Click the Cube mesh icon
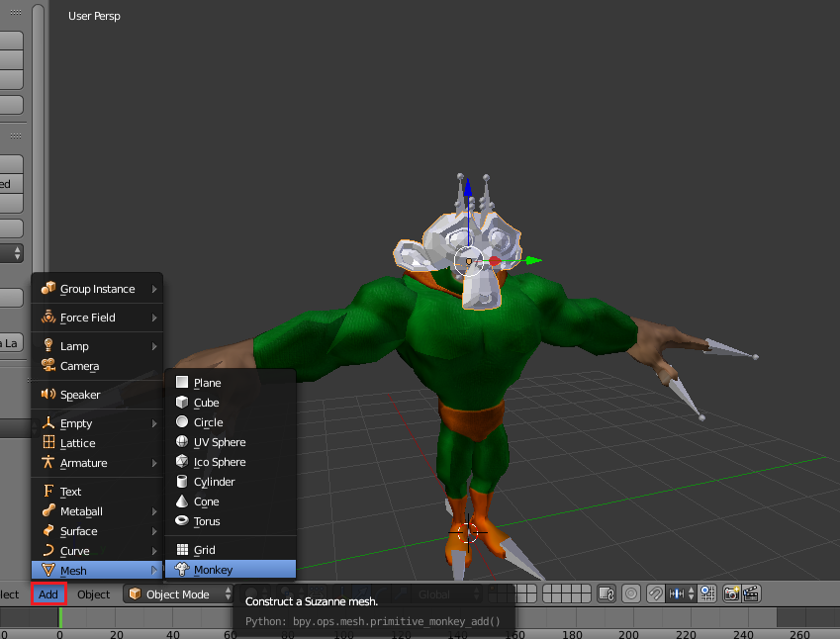The image size is (840, 639). pos(182,402)
